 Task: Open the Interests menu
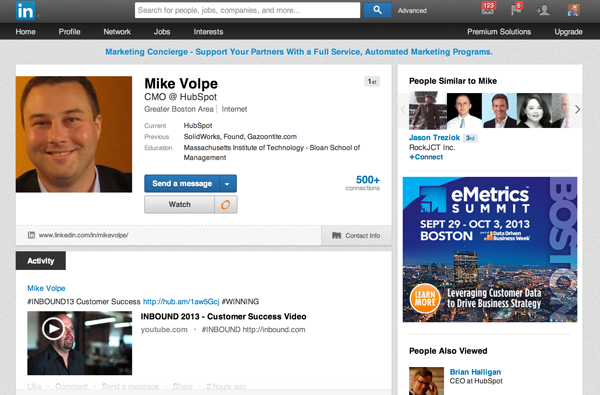pos(208,32)
